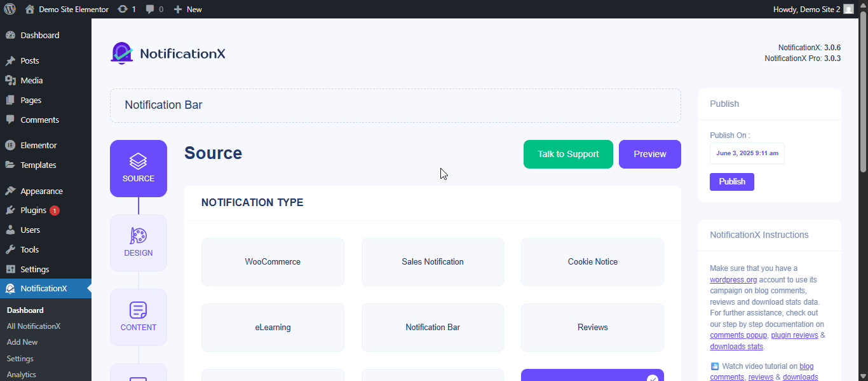Screen dimensions: 868x381
Task: Click the Elementor icon in sidebar
Action: (10, 145)
